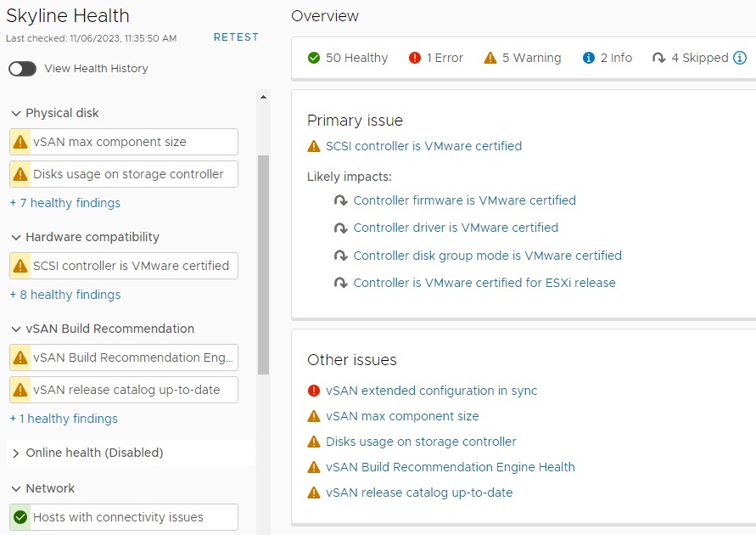Click warning icon on vSAN Build Recommendation Eng card
Screen dimensions: 756x535
coord(20,358)
